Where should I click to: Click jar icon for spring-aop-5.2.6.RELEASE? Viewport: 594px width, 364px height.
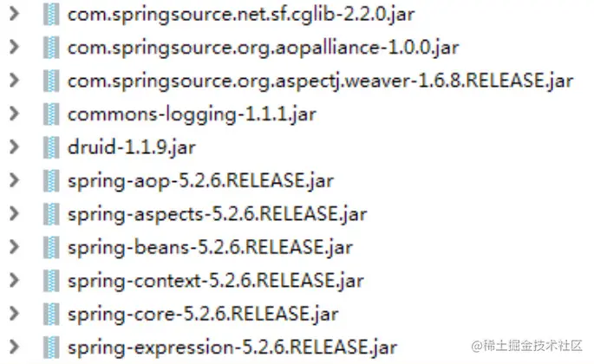(51, 180)
